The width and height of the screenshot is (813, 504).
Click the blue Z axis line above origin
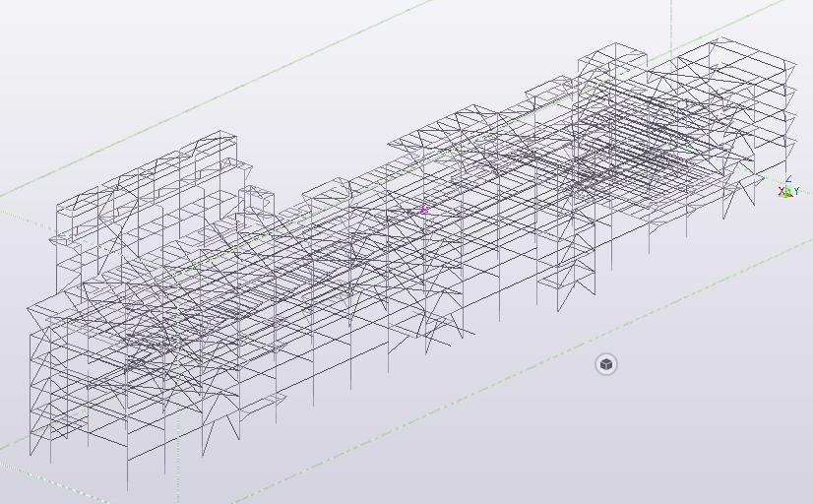click(x=787, y=182)
